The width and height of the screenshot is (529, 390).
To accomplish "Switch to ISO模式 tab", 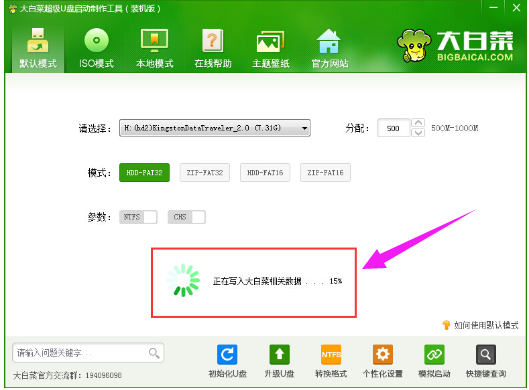I will pyautogui.click(x=96, y=48).
